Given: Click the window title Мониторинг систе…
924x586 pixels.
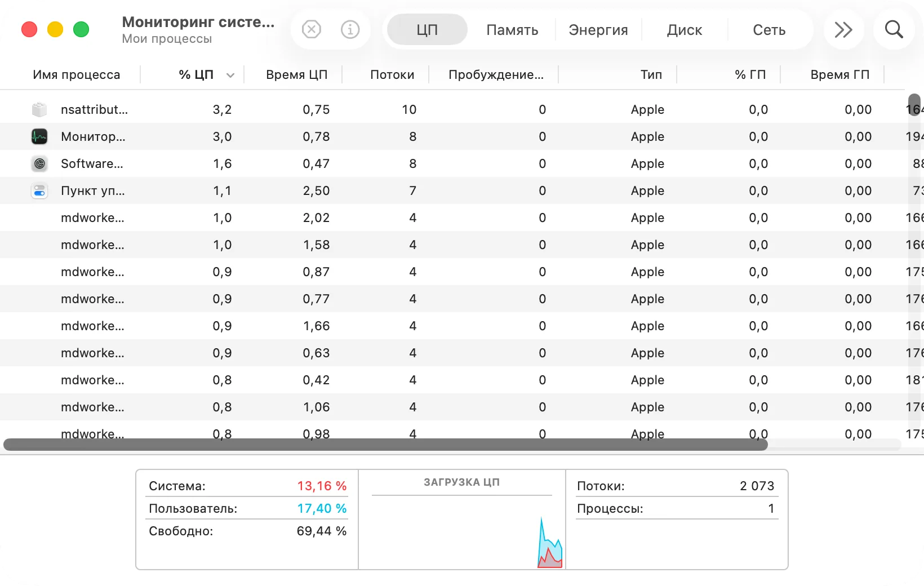Looking at the screenshot, I should tap(198, 22).
